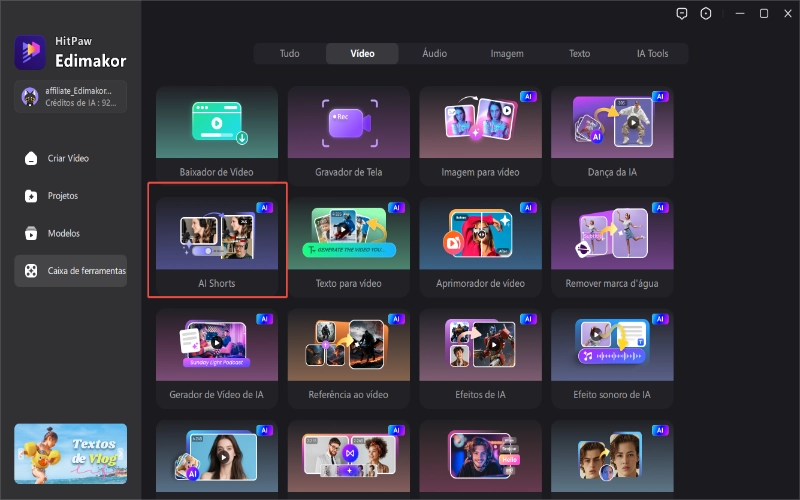The width and height of the screenshot is (800, 500).
Task: Open Gerador de Vídeo de IA
Action: point(217,358)
